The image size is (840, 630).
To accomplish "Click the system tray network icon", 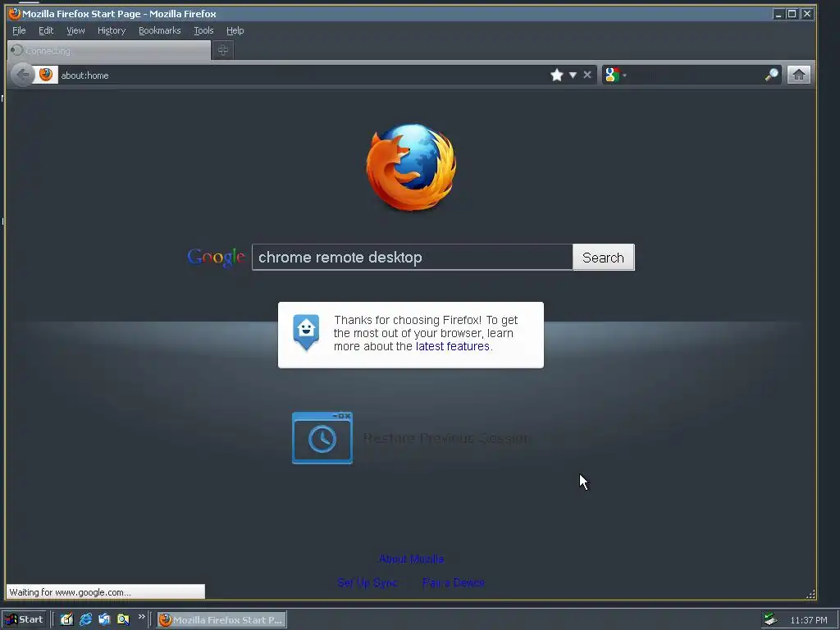I will coord(770,619).
